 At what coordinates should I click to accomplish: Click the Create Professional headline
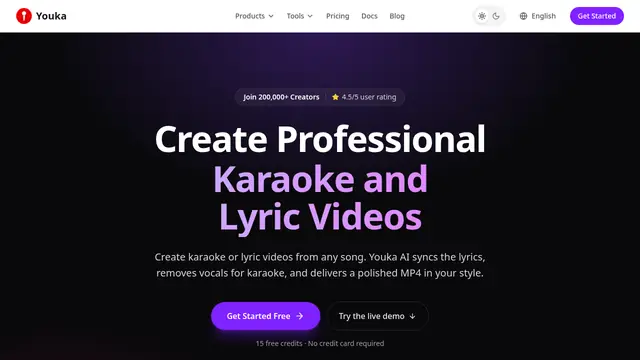tap(320, 139)
